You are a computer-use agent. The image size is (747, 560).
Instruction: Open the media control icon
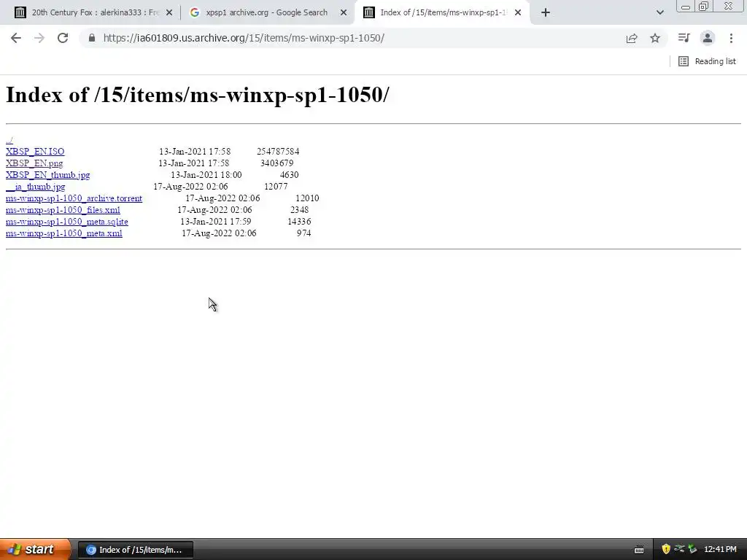(684, 38)
